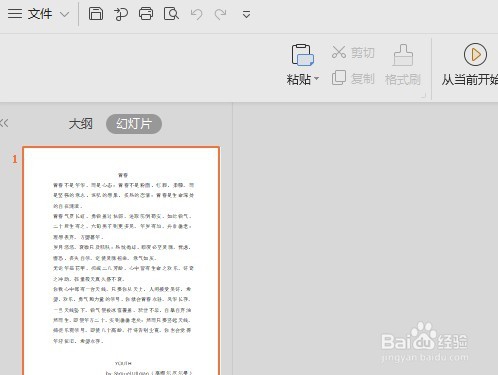This screenshot has width=498, height=375.
Task: Click the Save icon
Action: 96,14
